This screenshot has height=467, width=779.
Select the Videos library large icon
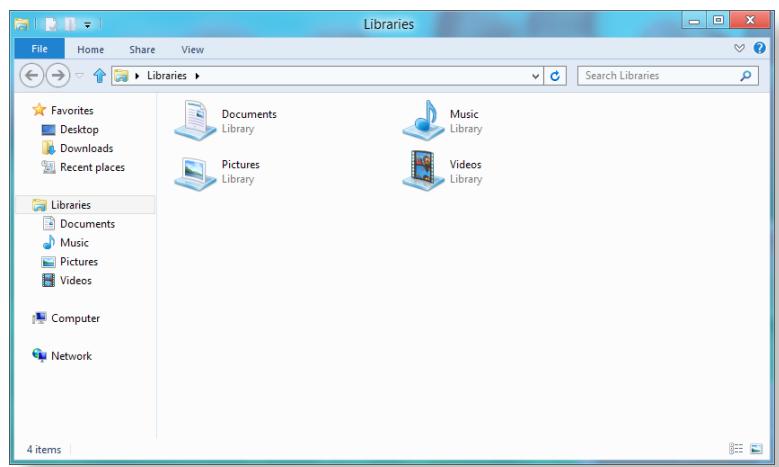tap(423, 171)
